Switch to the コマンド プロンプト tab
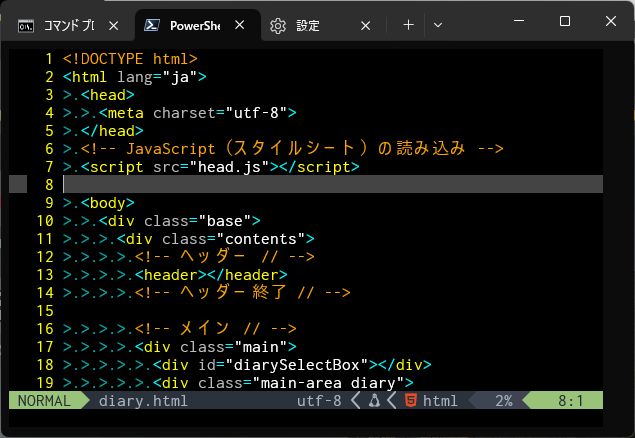The width and height of the screenshot is (635, 438). (68, 25)
